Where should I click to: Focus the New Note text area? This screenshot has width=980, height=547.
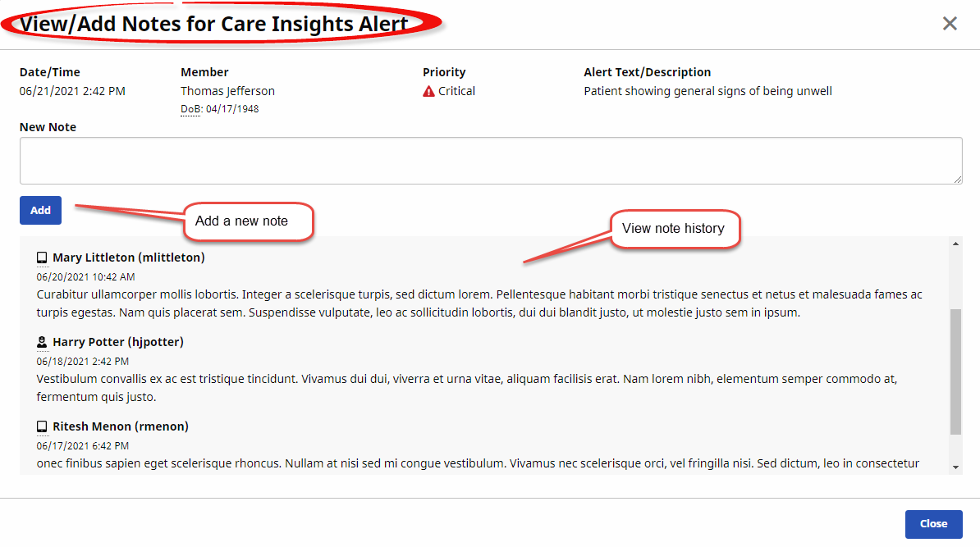(490, 160)
